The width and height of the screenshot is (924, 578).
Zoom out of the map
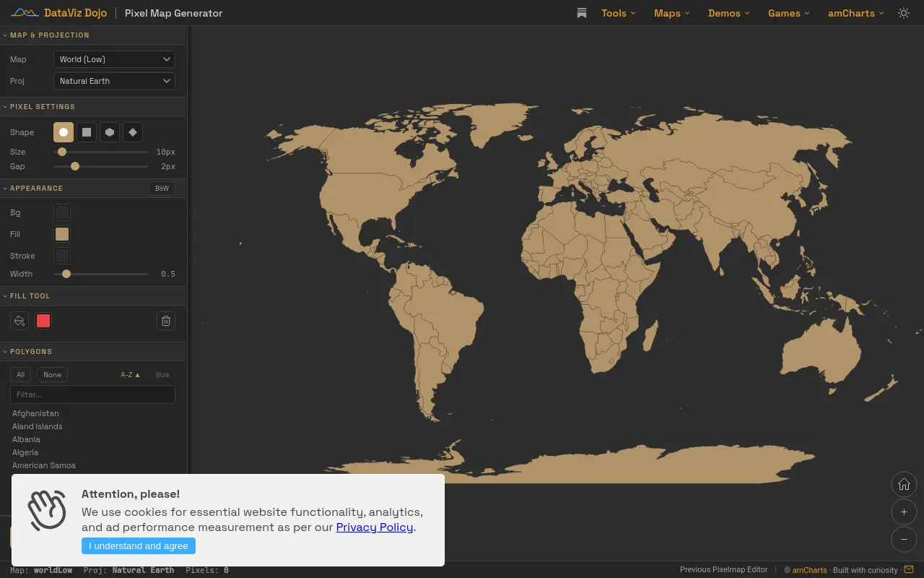pos(904,539)
